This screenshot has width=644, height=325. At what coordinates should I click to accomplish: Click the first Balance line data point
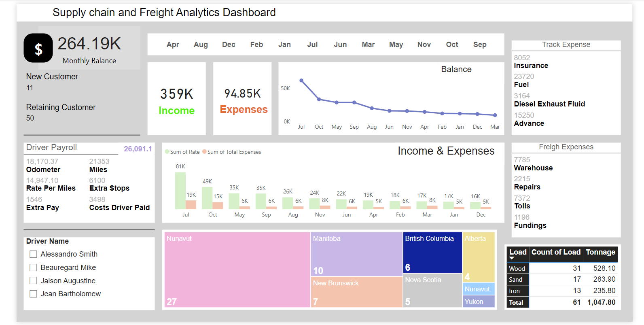pos(301,81)
